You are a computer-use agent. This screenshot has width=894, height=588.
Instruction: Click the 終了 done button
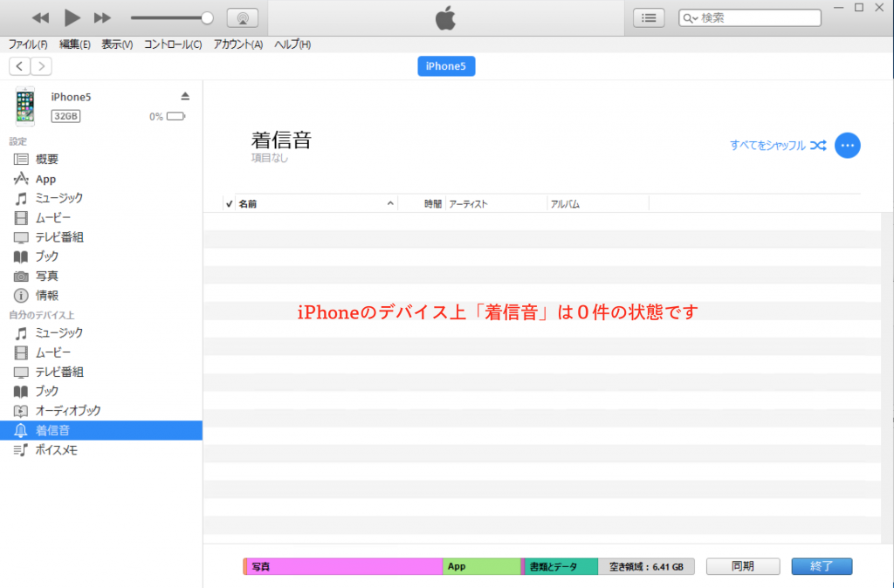(x=822, y=566)
